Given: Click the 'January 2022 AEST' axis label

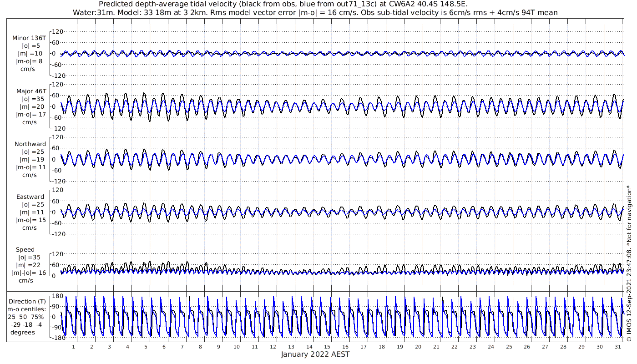Looking at the screenshot, I should tap(315, 354).
